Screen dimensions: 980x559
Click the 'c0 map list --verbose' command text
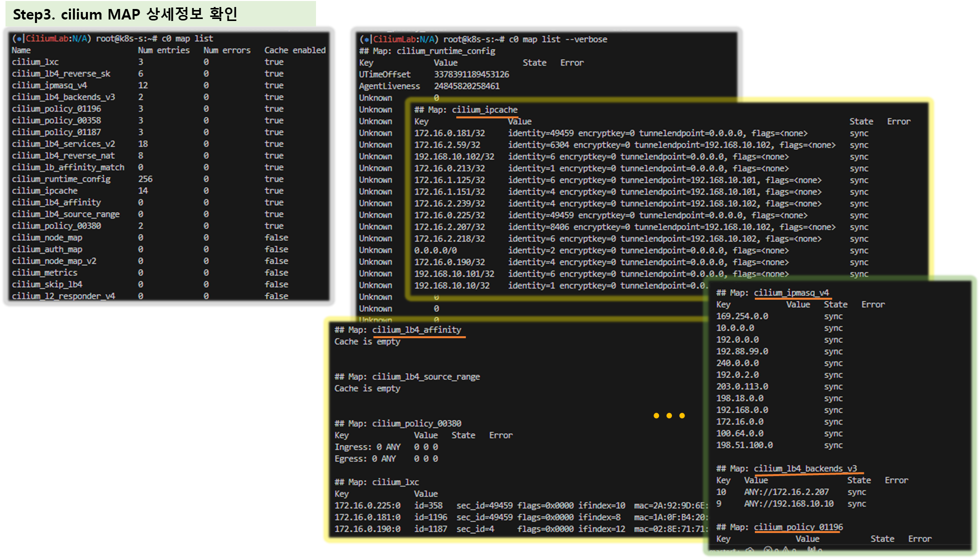point(558,39)
